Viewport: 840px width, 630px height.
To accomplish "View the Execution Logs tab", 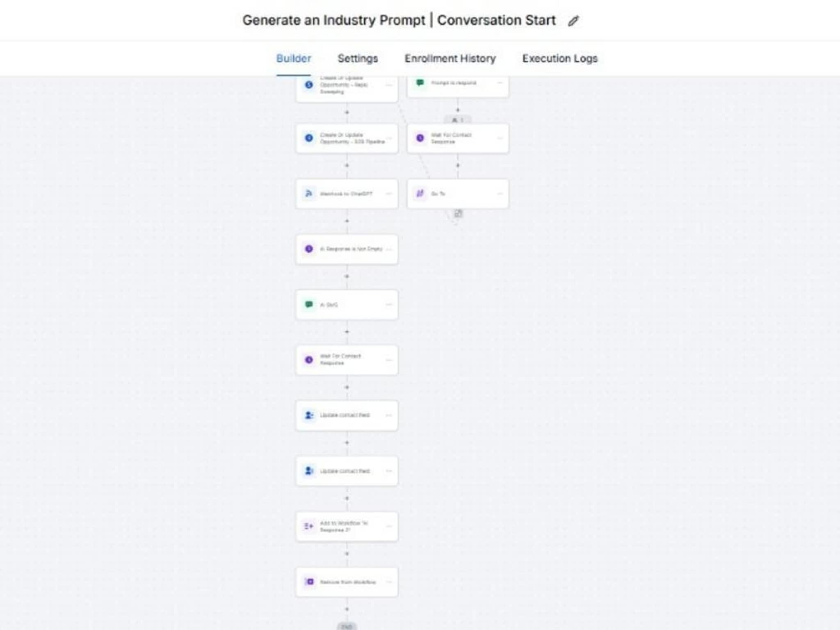I will point(559,59).
